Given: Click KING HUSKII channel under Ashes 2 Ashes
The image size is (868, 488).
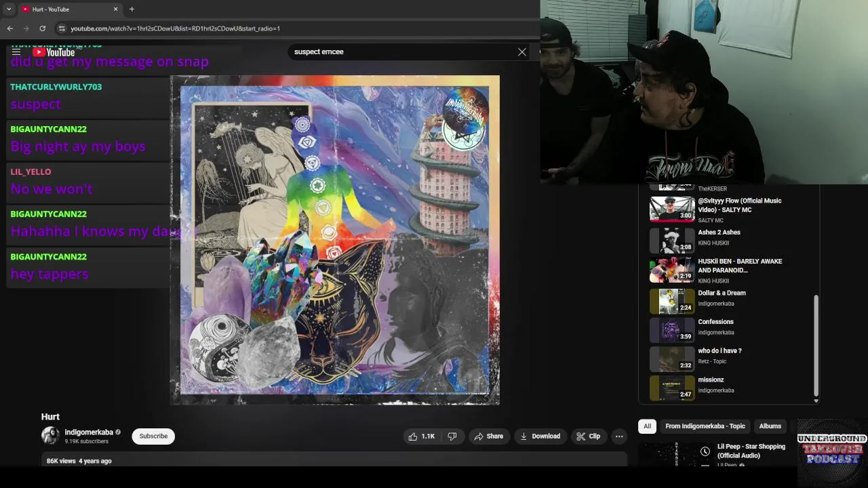Looking at the screenshot, I should [x=713, y=243].
